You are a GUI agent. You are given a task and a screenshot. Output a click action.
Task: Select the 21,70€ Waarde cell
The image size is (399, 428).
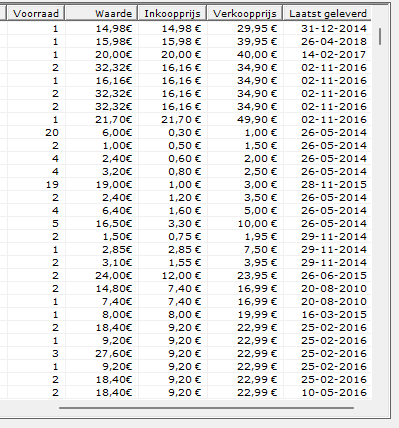click(x=102, y=120)
